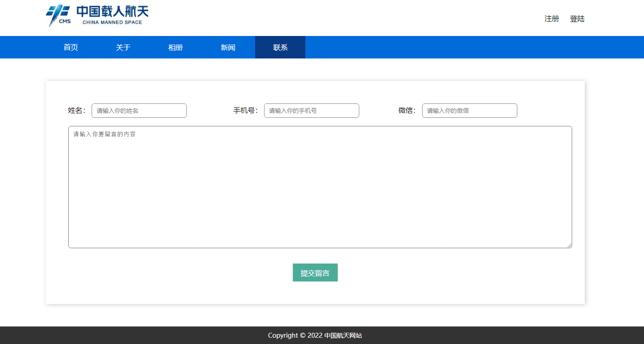Open the 相册 navigation tab
Image resolution: width=644 pixels, height=344 pixels.
tap(176, 47)
